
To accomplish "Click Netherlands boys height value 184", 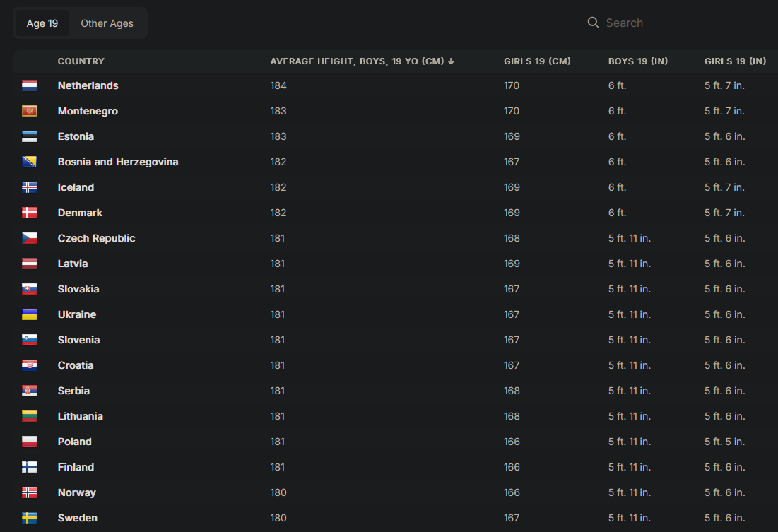I will coord(278,86).
